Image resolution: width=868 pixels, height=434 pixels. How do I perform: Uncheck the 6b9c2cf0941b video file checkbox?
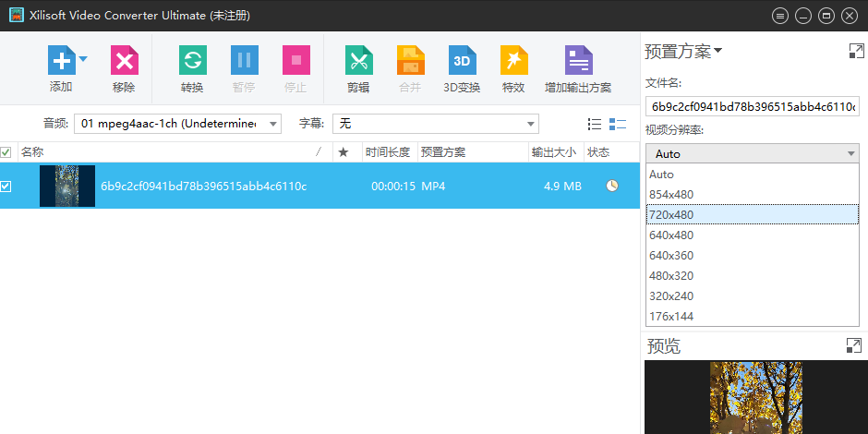[6, 187]
